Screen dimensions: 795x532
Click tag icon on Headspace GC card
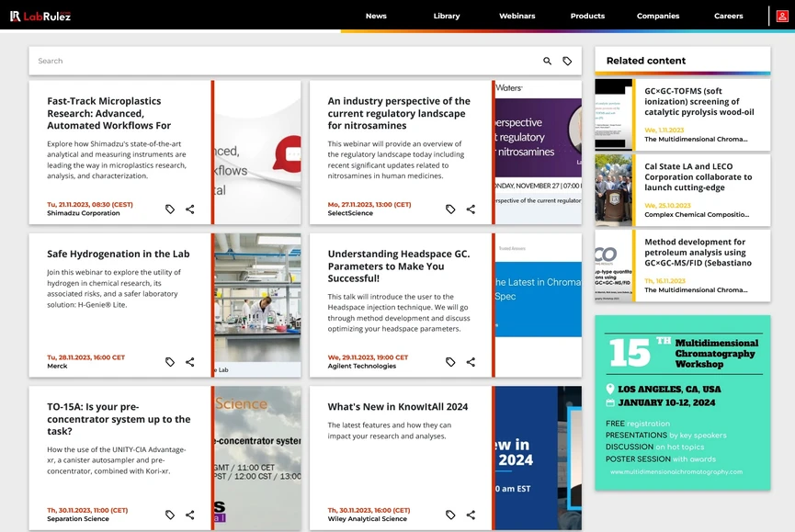(x=450, y=362)
